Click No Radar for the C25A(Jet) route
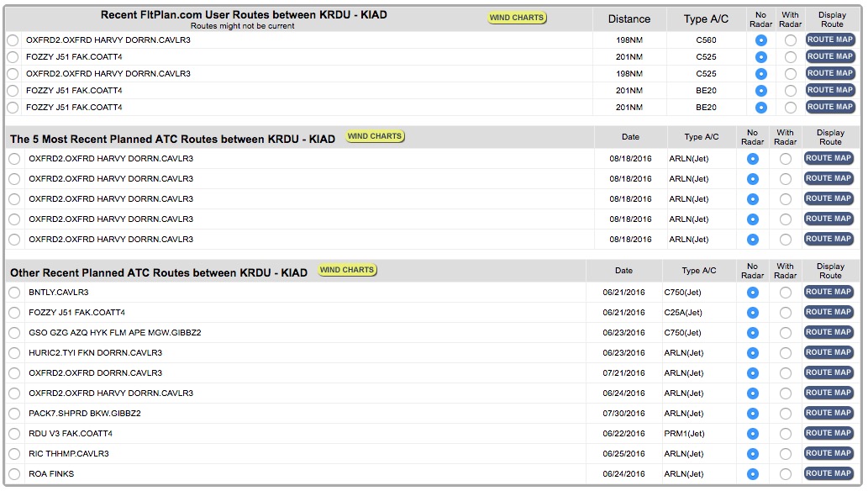Screen dimensions: 868x491 (752, 313)
